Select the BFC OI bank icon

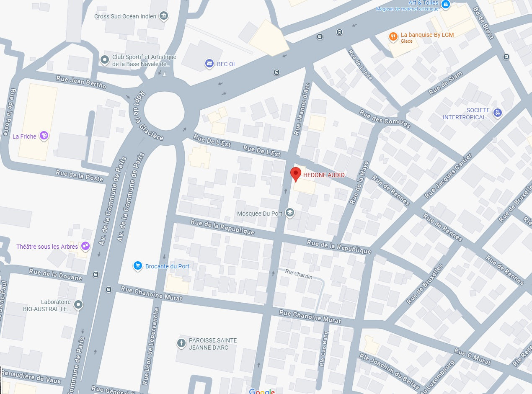pyautogui.click(x=209, y=64)
